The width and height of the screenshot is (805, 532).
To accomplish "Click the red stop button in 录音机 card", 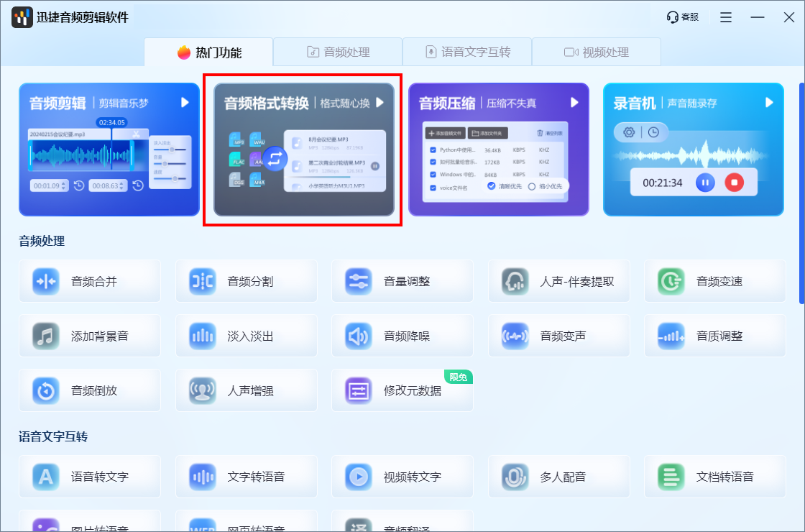I will click(x=734, y=183).
